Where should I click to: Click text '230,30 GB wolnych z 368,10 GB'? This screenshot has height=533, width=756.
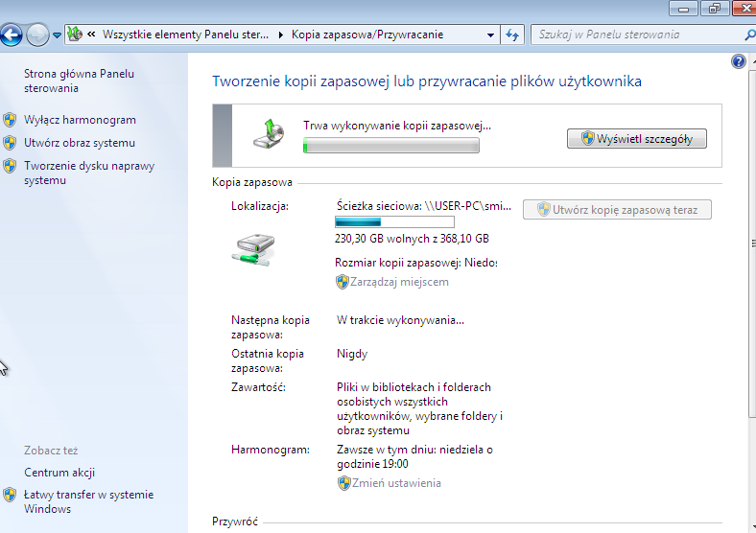(x=412, y=239)
